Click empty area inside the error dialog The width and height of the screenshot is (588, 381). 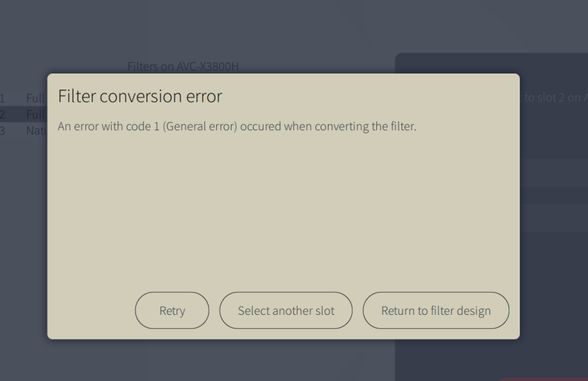pyautogui.click(x=283, y=213)
